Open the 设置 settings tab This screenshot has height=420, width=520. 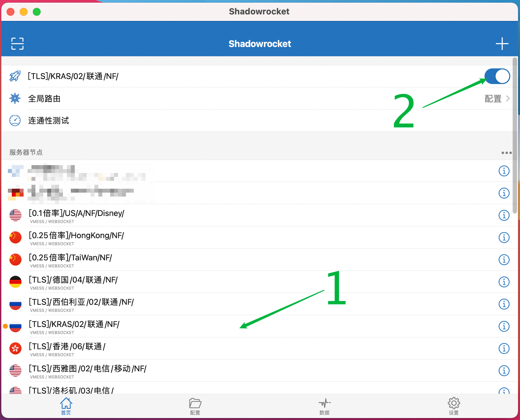point(453,406)
